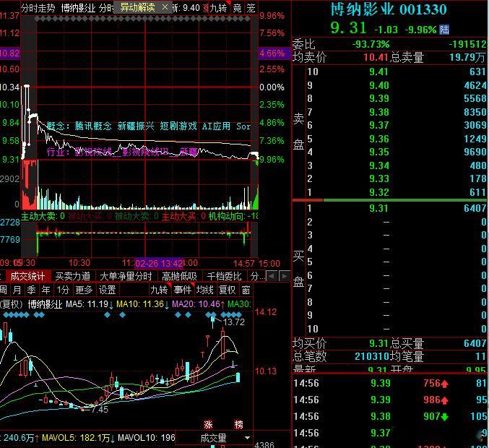Switch to the 成交统计 tab
Viewport: 489px width, 448px height.
click(x=27, y=277)
